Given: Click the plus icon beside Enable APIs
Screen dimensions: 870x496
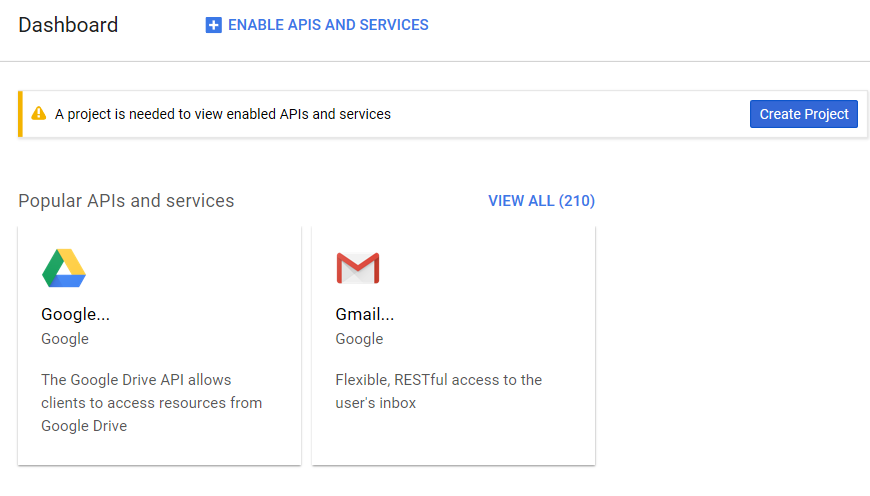Looking at the screenshot, I should point(213,25).
